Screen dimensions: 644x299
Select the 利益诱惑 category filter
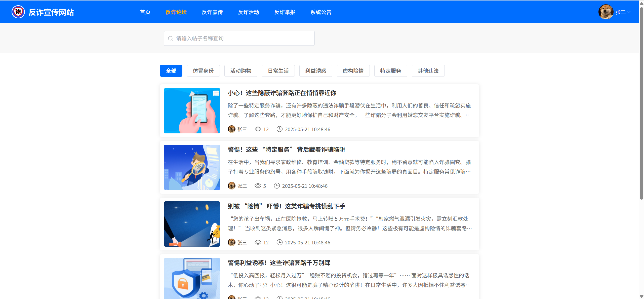[x=316, y=71]
